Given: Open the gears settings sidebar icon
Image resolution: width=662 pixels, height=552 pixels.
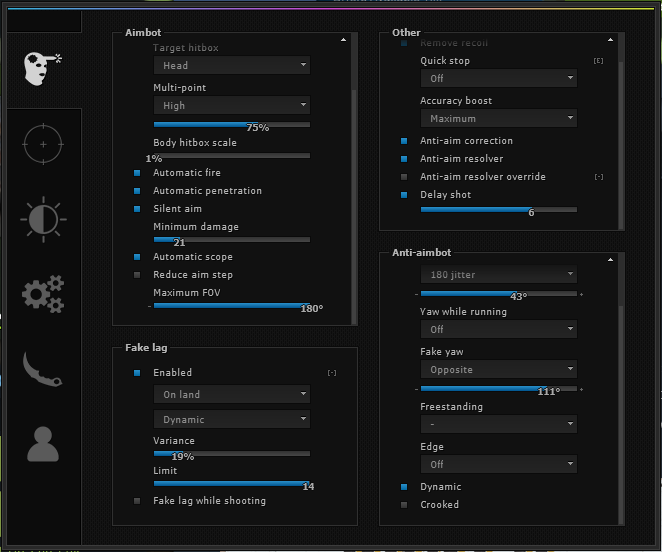Looking at the screenshot, I should point(42,294).
